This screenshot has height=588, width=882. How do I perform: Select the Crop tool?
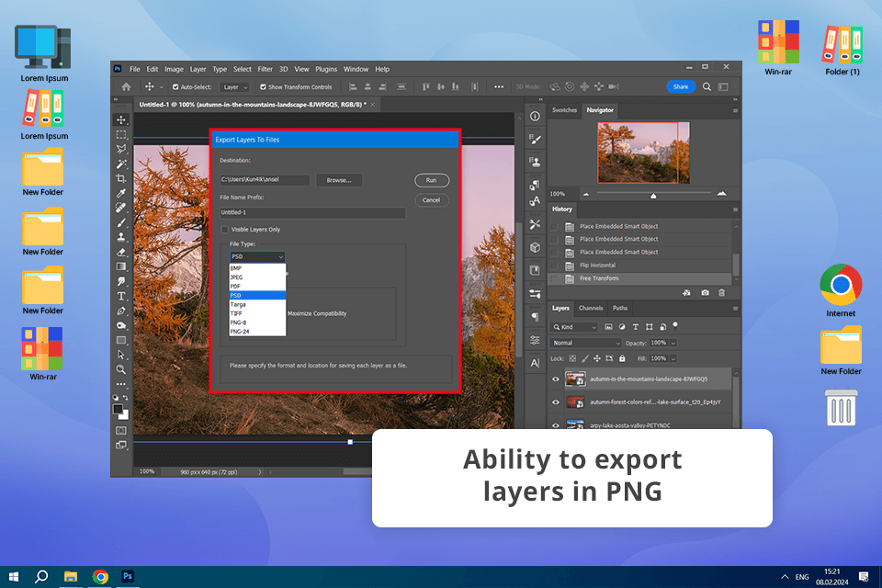(121, 178)
